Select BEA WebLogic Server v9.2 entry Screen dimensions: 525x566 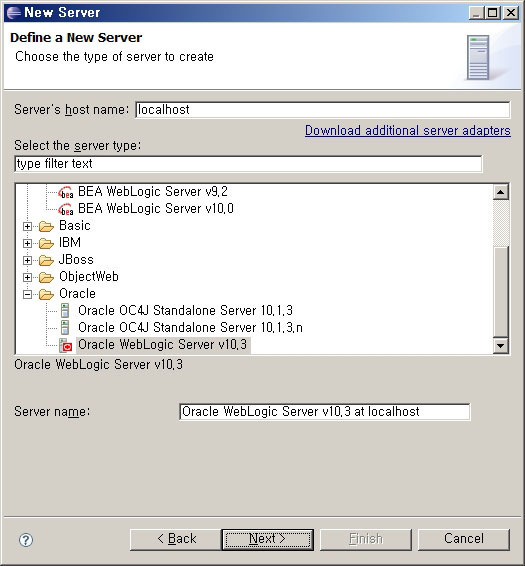tap(153, 191)
